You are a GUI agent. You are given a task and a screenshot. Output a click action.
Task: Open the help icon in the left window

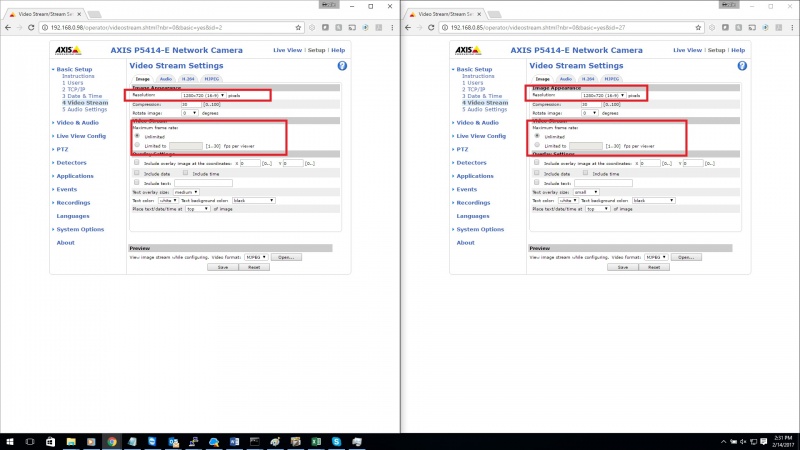pyautogui.click(x=342, y=66)
